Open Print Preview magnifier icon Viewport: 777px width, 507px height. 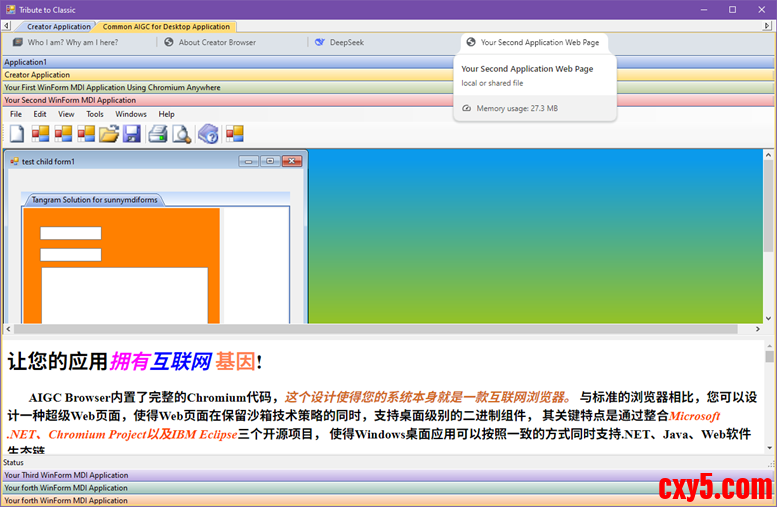(x=181, y=134)
